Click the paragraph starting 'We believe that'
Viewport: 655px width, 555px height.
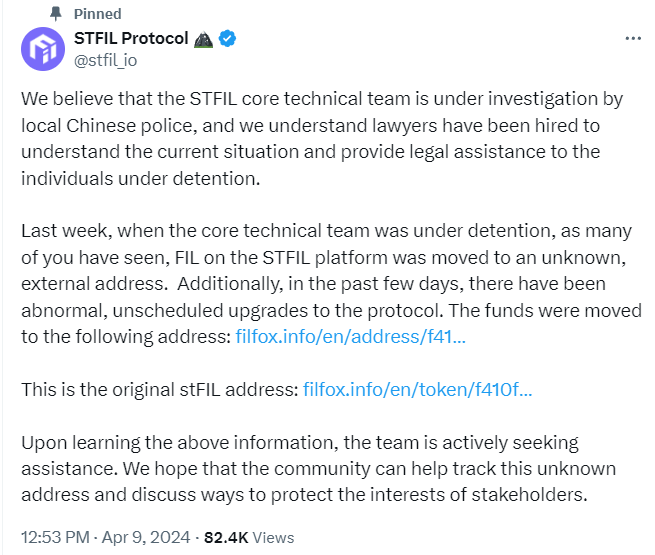click(x=322, y=139)
